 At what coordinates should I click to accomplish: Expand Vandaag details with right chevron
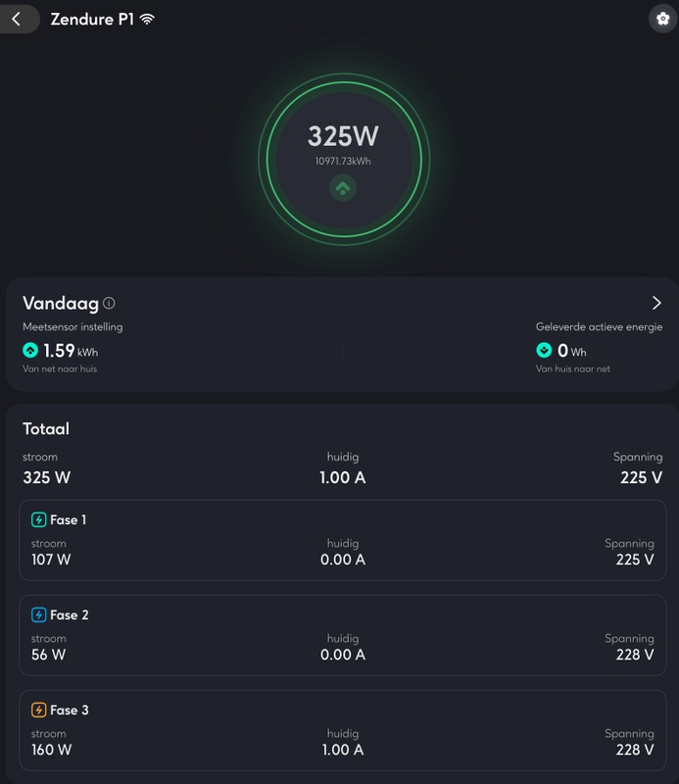click(x=656, y=303)
